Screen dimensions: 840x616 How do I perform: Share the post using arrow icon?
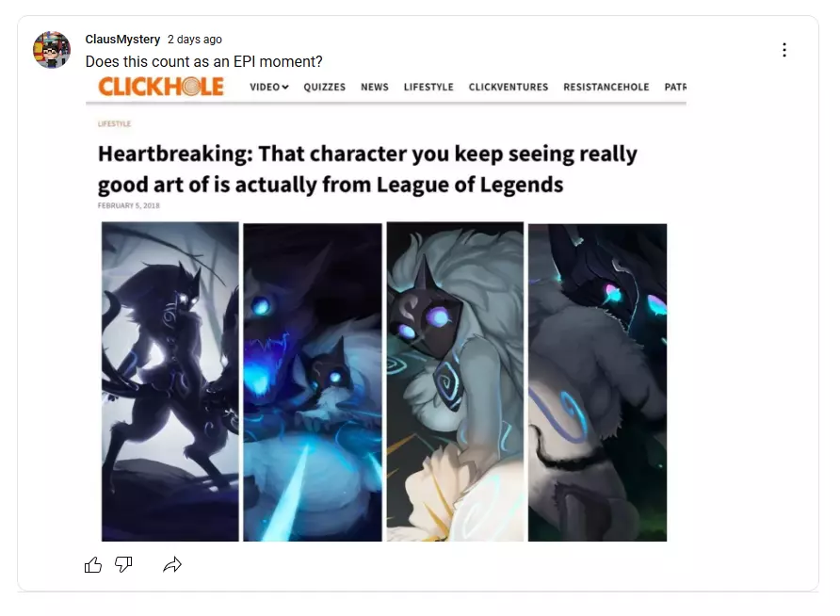click(172, 564)
